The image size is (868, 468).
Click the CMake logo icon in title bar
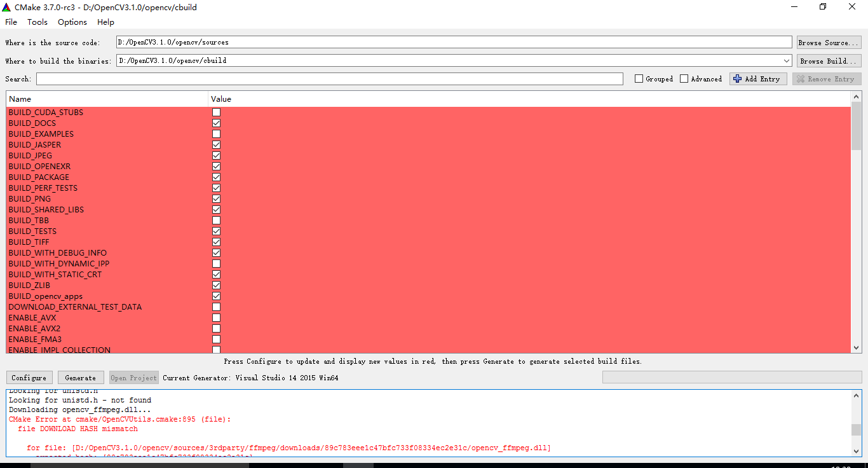click(x=7, y=7)
